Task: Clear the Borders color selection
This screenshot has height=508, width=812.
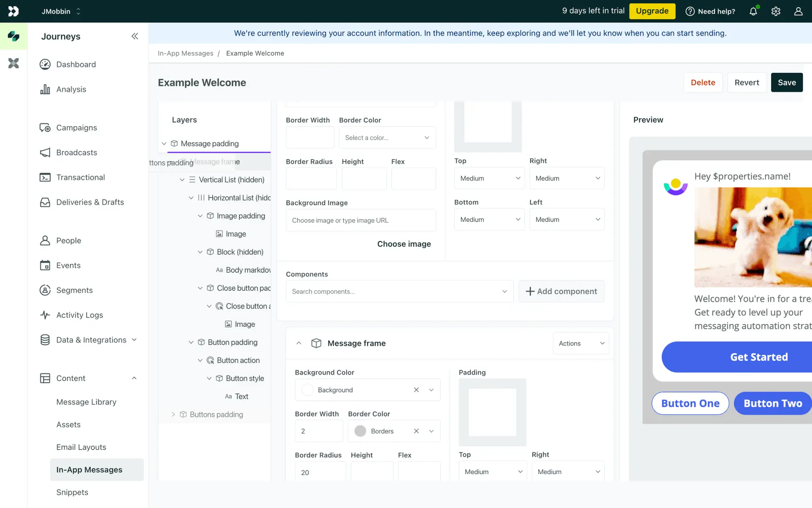Action: 416,431
